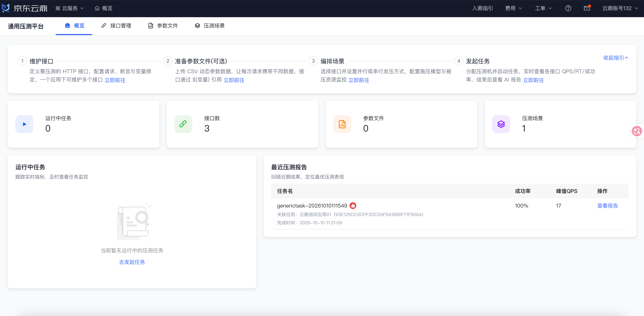Click the green link icon for 接口数
The width and height of the screenshot is (644, 316).
tap(183, 124)
